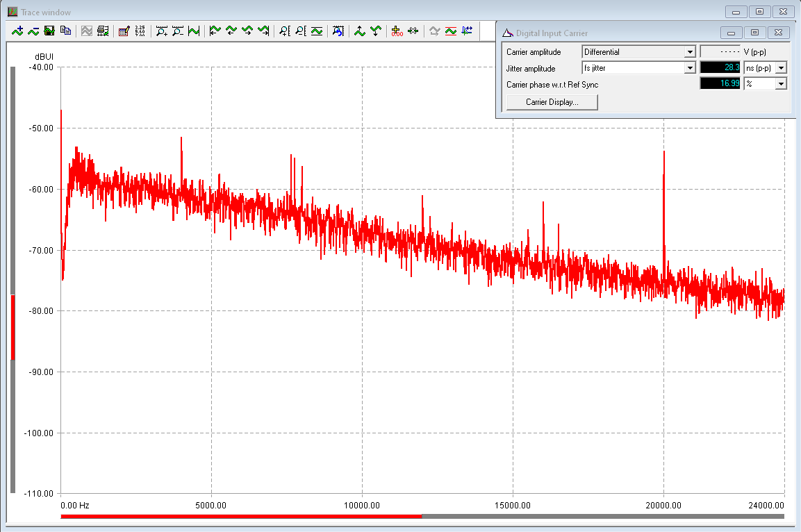This screenshot has width=801, height=532.
Task: Click the jitter amplitude value field 28.3
Action: point(720,68)
